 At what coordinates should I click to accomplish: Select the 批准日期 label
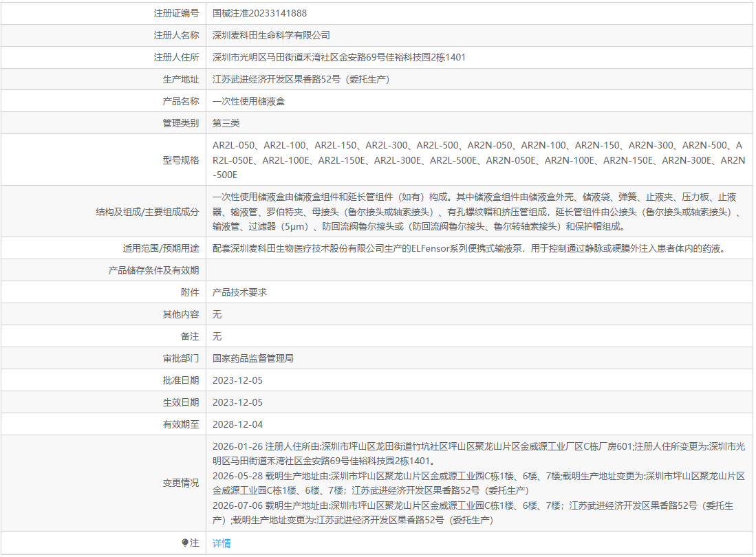[181, 380]
